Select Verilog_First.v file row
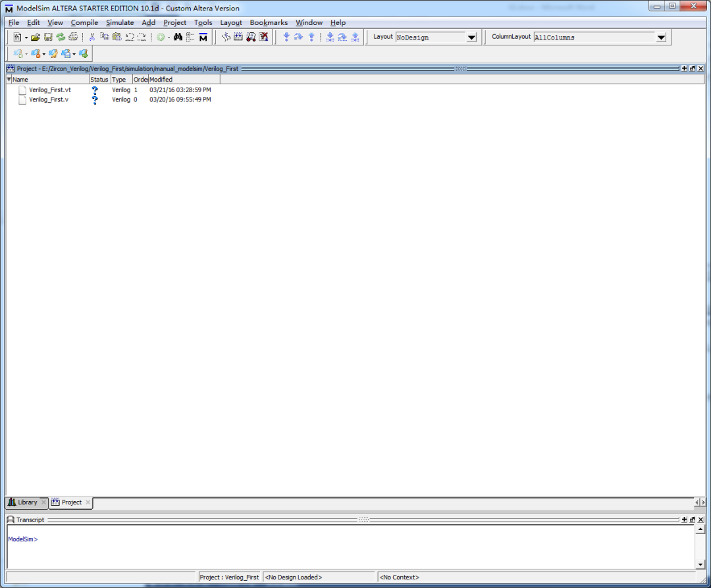711x588 pixels. 115,99
